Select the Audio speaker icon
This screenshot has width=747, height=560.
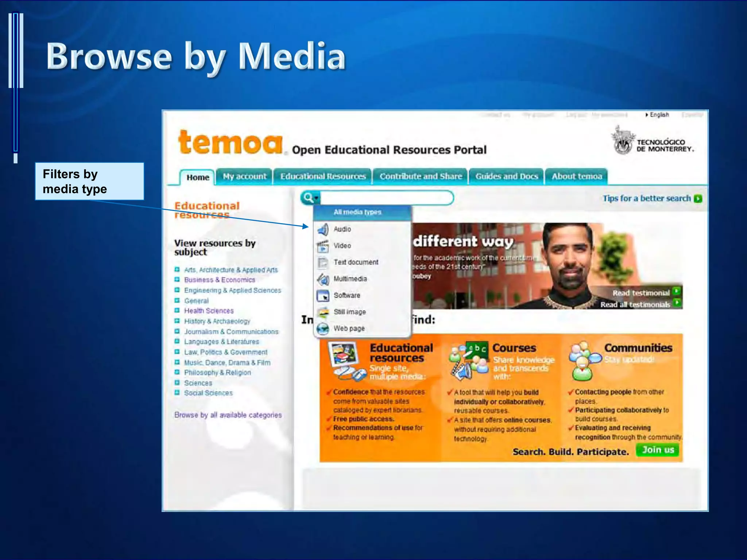point(323,229)
